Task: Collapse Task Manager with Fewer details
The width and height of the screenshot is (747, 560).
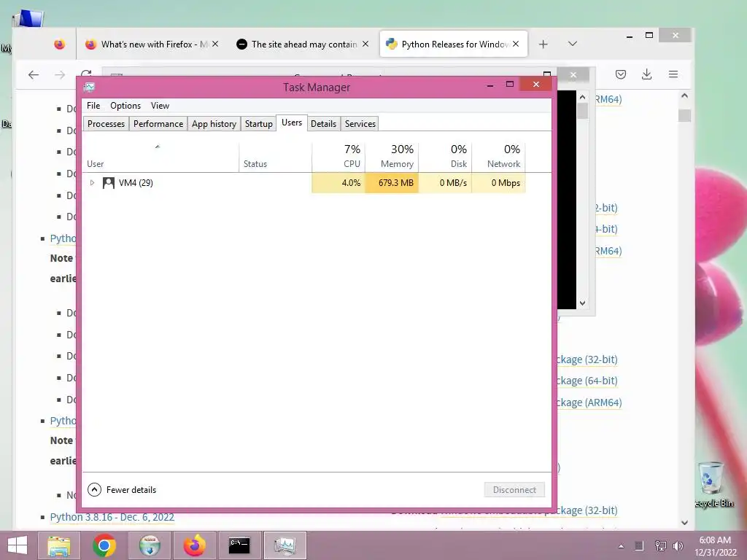Action: click(122, 489)
